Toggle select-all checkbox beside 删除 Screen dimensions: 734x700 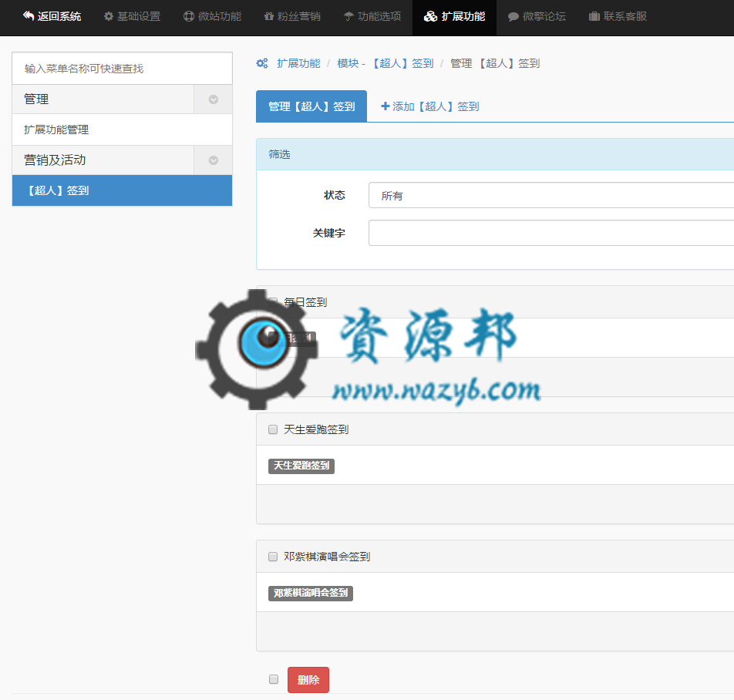[274, 679]
